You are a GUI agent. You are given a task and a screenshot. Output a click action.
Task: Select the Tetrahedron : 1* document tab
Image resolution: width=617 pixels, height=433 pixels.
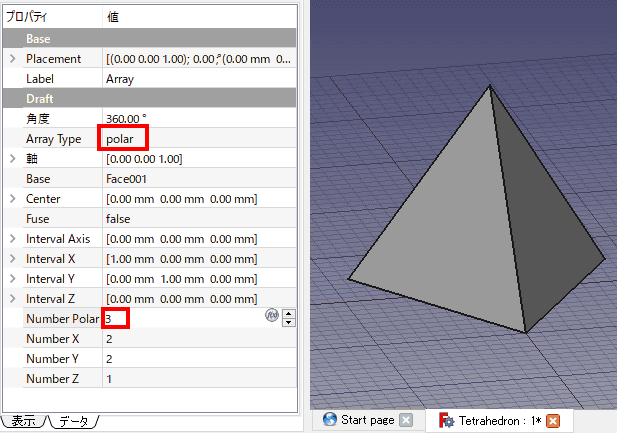click(x=499, y=421)
